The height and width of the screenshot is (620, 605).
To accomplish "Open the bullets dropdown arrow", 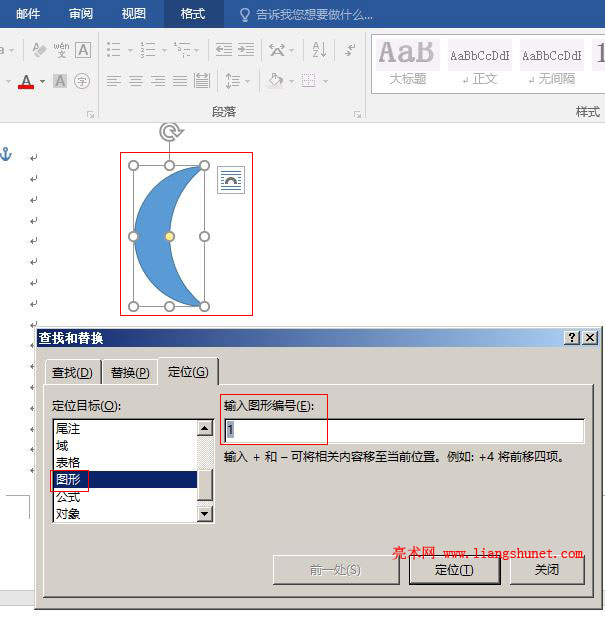I will (x=130, y=50).
